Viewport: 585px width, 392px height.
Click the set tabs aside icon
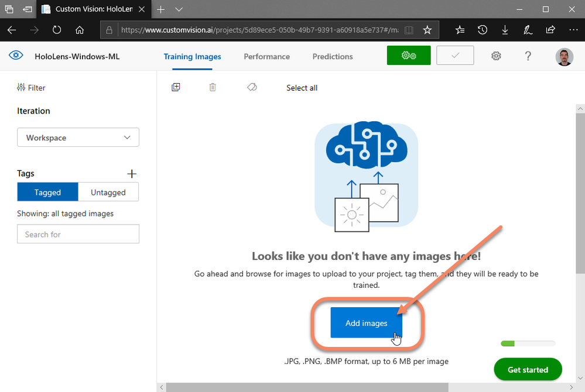pyautogui.click(x=28, y=9)
